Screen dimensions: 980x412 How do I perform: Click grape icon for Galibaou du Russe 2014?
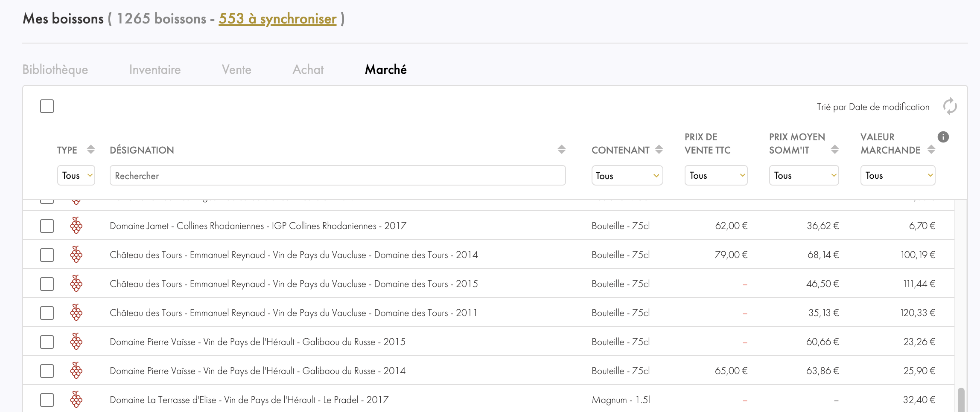click(76, 371)
